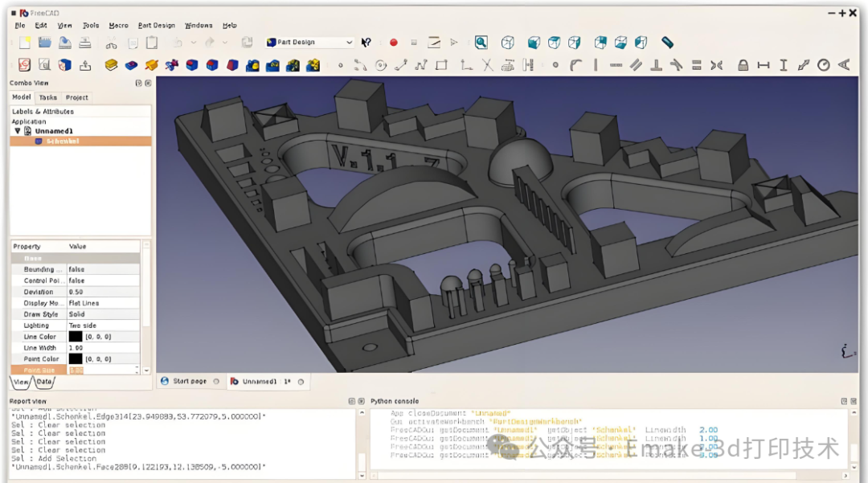Image resolution: width=868 pixels, height=483 pixels.
Task: Paste with the clipboard icon
Action: 152,43
